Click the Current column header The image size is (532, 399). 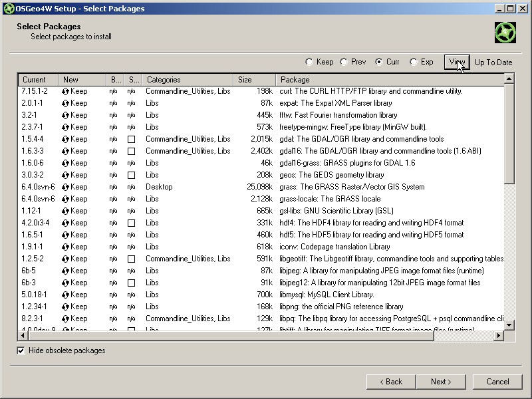tap(39, 80)
